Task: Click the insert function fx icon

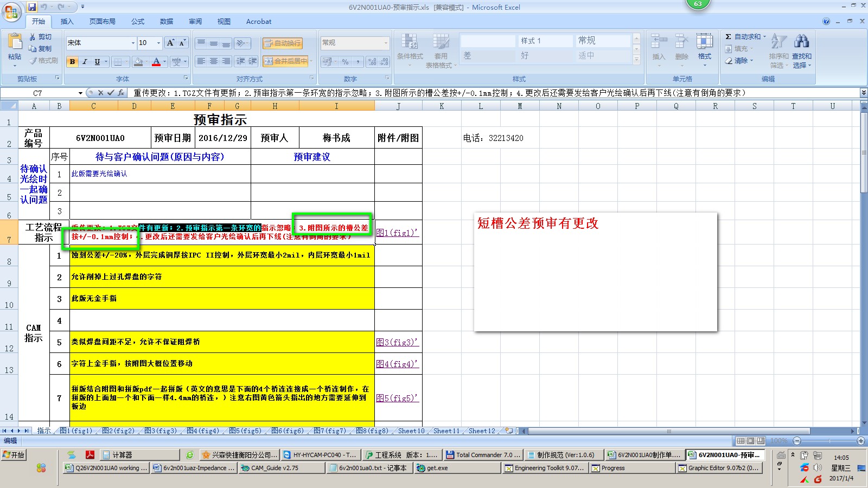Action: pos(120,93)
